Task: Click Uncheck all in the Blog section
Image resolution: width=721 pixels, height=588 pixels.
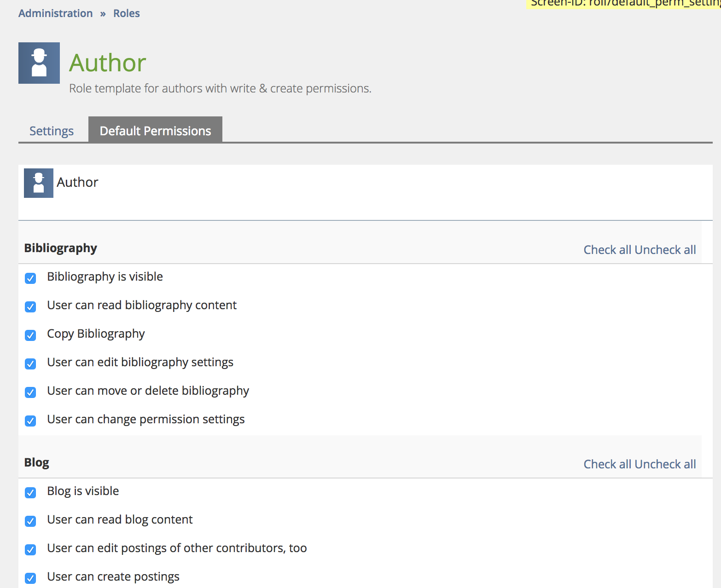Action: [665, 464]
